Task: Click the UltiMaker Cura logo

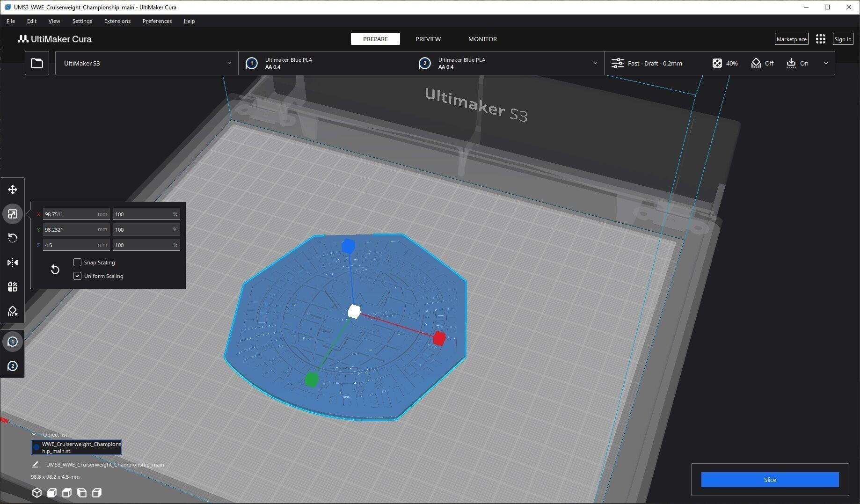Action: 55,39
